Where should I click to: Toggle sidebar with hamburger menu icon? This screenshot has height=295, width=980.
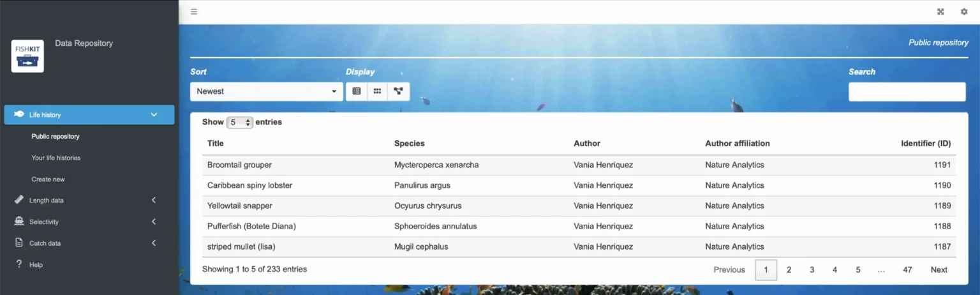pyautogui.click(x=194, y=11)
